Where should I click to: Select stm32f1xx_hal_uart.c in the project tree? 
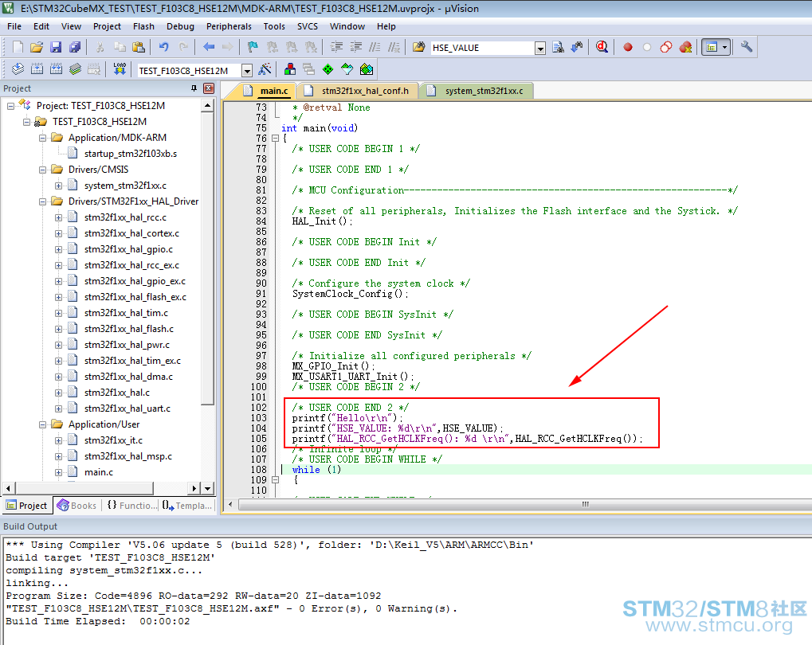(127, 408)
